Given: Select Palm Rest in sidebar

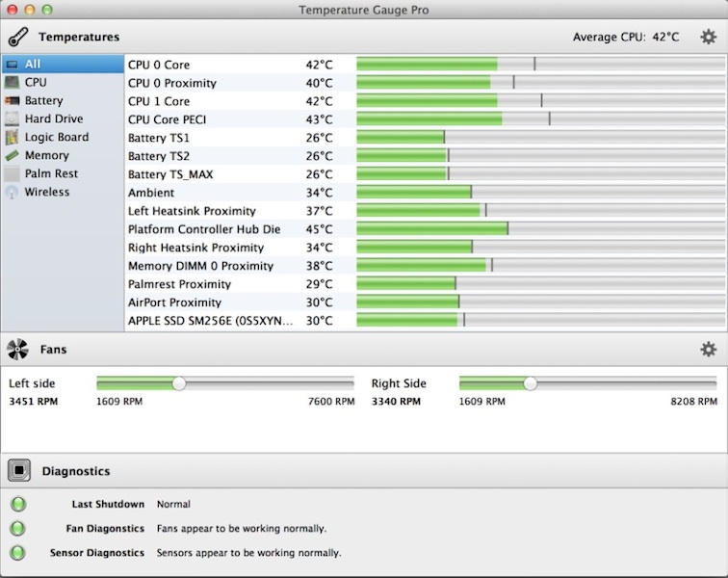Looking at the screenshot, I should tap(51, 174).
